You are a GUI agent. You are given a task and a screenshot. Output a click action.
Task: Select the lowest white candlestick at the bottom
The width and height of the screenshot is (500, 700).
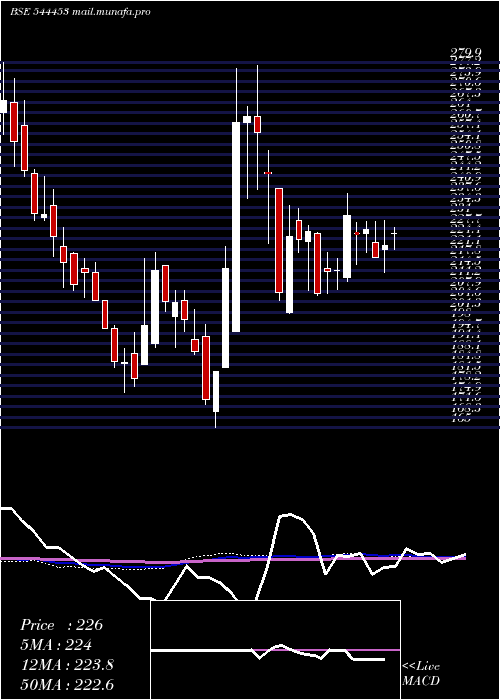216,392
